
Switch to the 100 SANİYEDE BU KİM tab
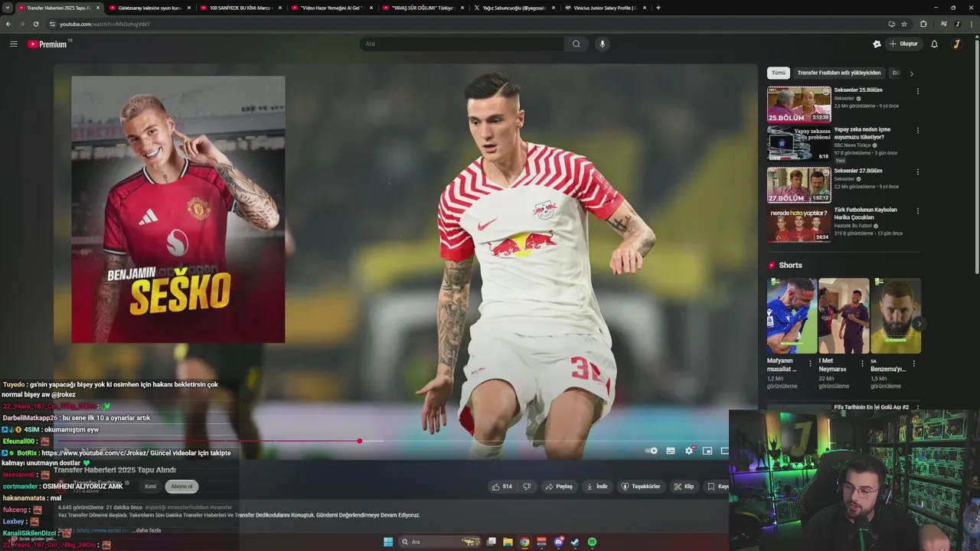point(240,8)
